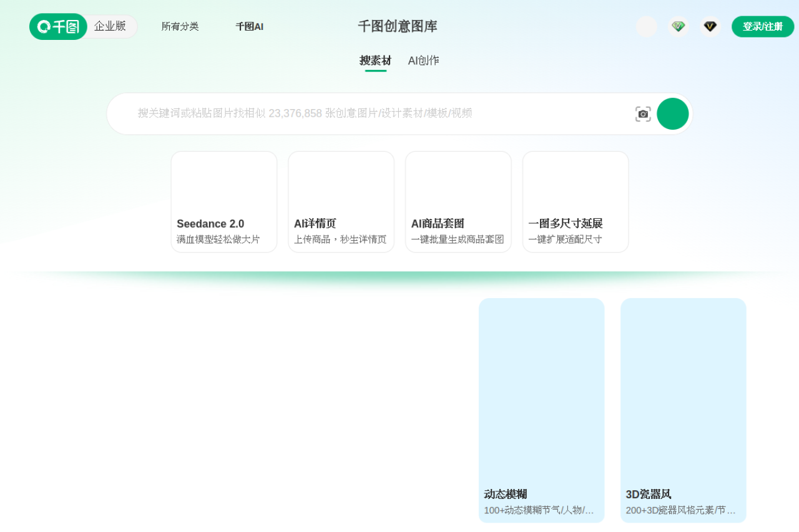Open the 千图AI menu item
The height and width of the screenshot is (532, 799).
pyautogui.click(x=249, y=26)
